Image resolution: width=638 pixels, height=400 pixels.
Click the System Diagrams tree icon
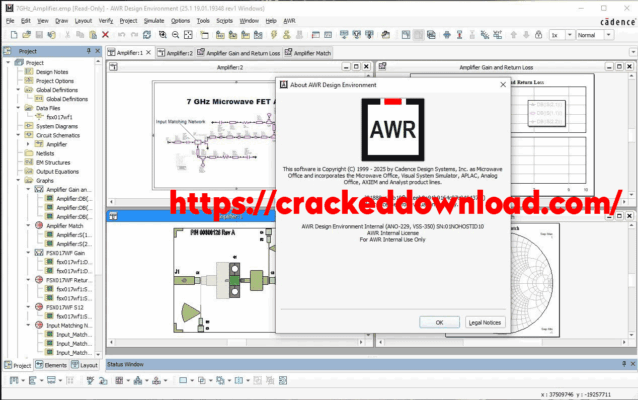(29, 126)
